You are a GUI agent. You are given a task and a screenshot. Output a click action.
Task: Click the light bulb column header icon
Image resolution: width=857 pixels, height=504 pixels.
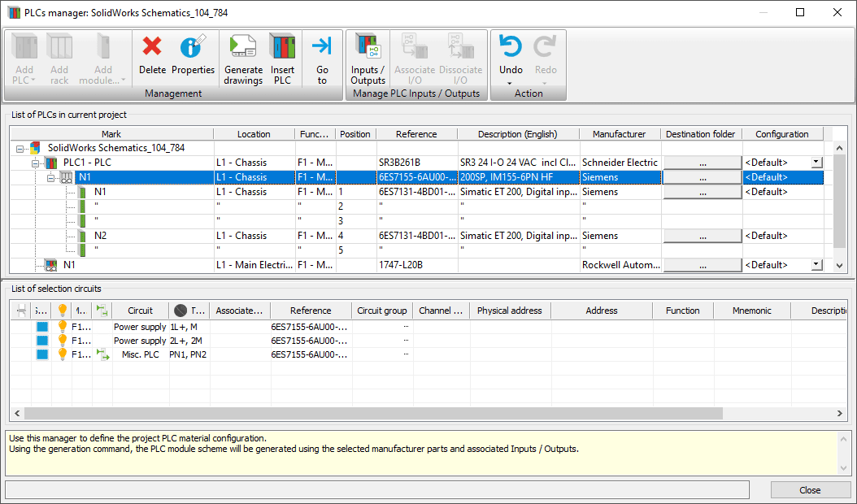(x=63, y=311)
